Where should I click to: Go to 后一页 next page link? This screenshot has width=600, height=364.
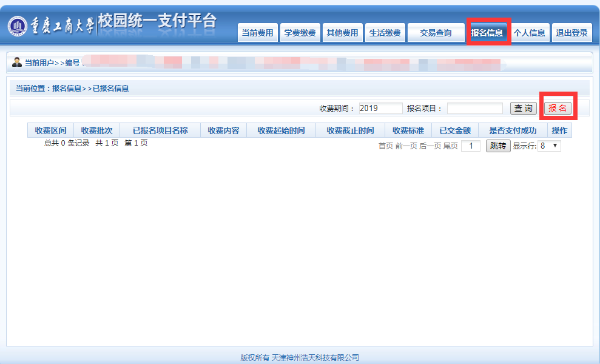coord(430,146)
